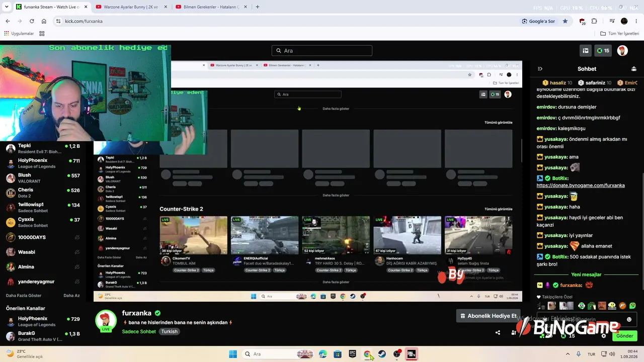Open the tab search dropdown
The width and height of the screenshot is (644, 362).
tap(7, 7)
